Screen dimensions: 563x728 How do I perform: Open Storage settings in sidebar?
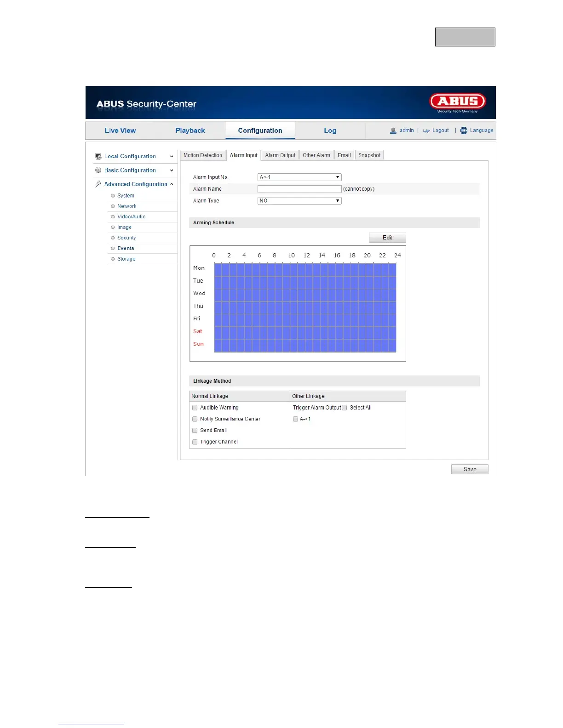126,259
